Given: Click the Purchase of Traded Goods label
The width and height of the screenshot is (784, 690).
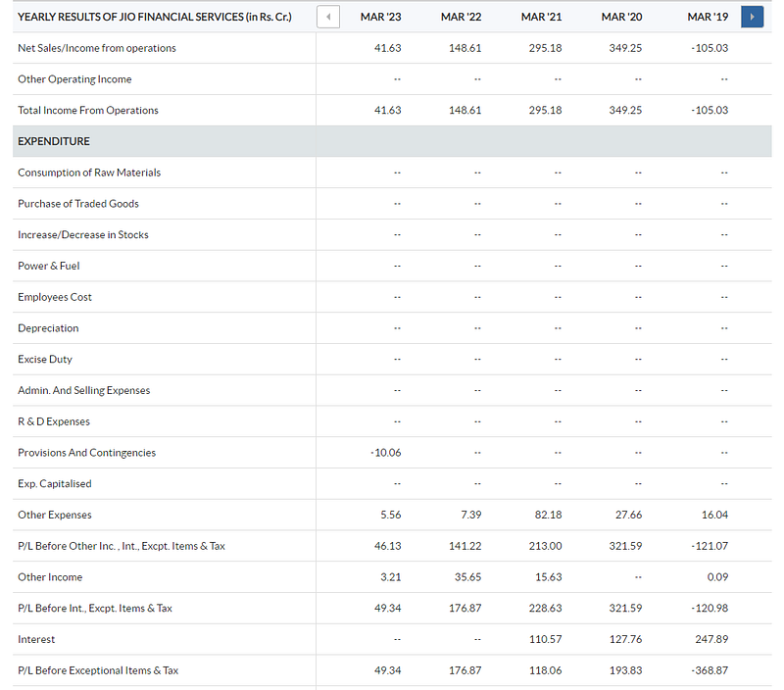Looking at the screenshot, I should click(78, 204).
